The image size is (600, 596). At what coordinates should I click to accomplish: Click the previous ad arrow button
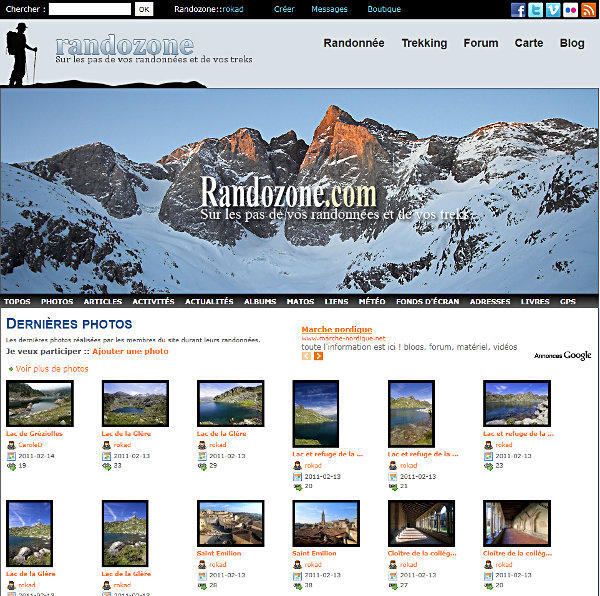[306, 356]
